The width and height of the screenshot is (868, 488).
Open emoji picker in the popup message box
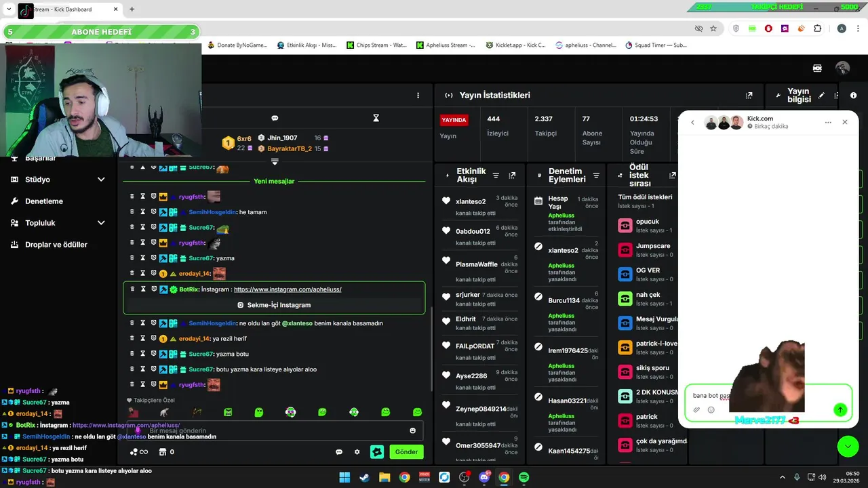click(x=711, y=409)
